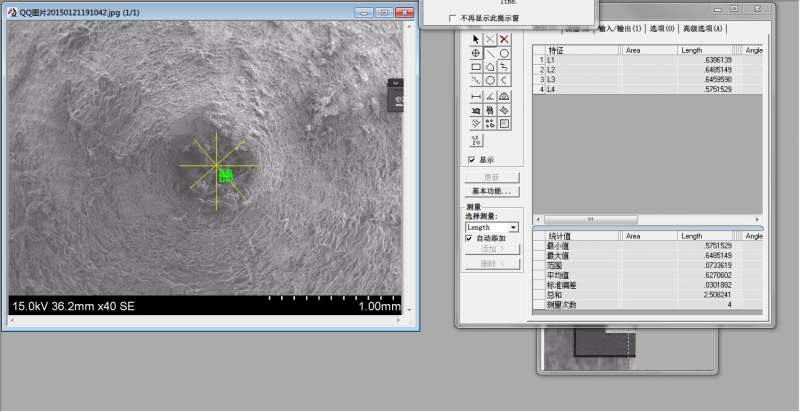This screenshot has height=412, width=800.
Task: Click the image window horizontal scrollbar right arrow
Action: [399, 320]
